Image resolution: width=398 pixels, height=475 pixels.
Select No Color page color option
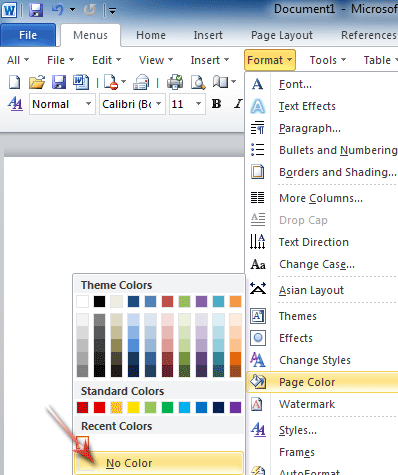159,463
